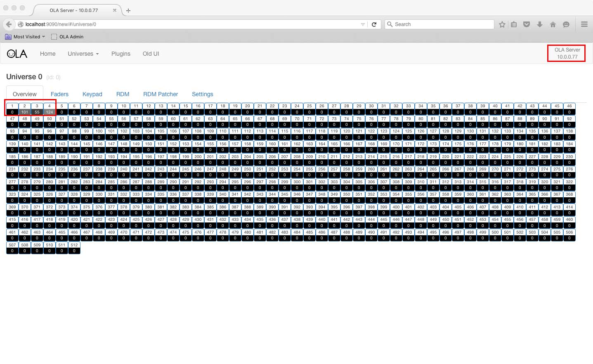Open the Firefox downloads arrow icon
The image size is (593, 364).
(539, 24)
